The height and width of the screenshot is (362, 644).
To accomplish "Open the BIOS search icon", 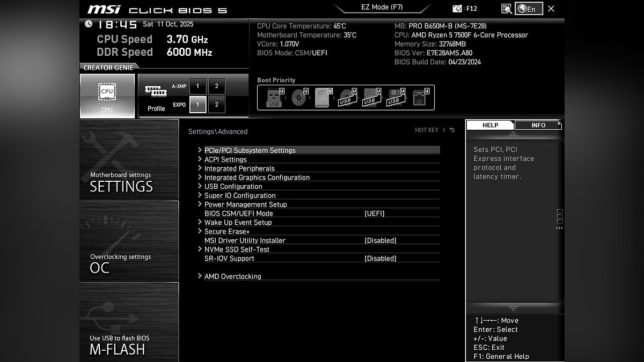I will pos(506,9).
